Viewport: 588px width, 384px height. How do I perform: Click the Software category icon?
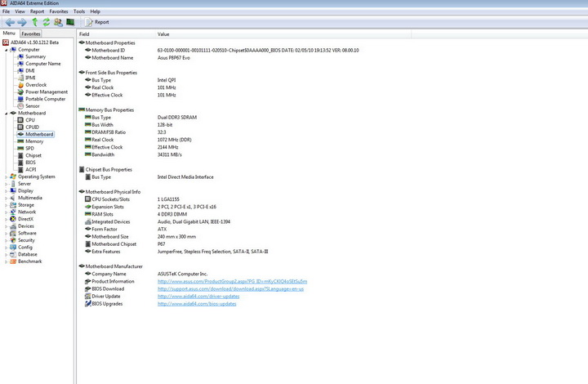[13, 233]
